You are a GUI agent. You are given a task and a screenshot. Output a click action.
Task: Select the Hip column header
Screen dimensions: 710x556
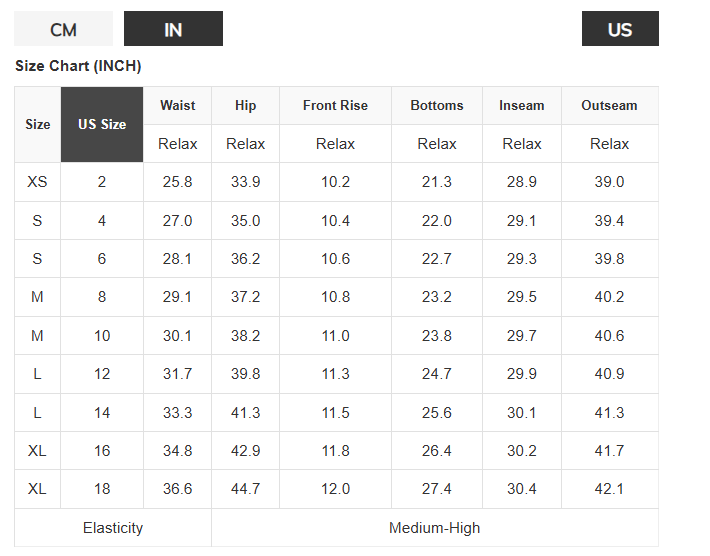pyautogui.click(x=245, y=105)
